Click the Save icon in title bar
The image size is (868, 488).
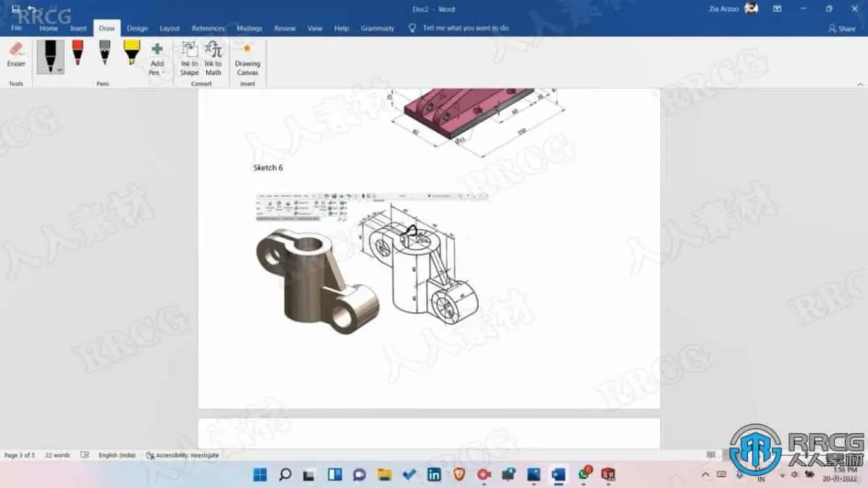16,9
